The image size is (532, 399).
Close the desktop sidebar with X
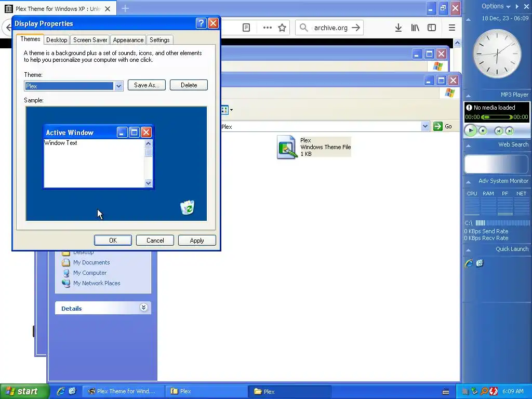click(x=526, y=6)
